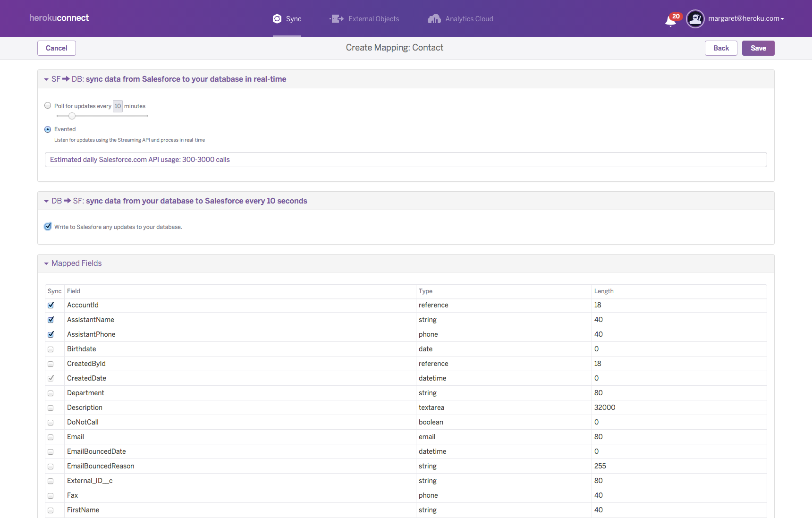The image size is (812, 518).
Task: Click the herokuconnect logo
Action: [59, 17]
